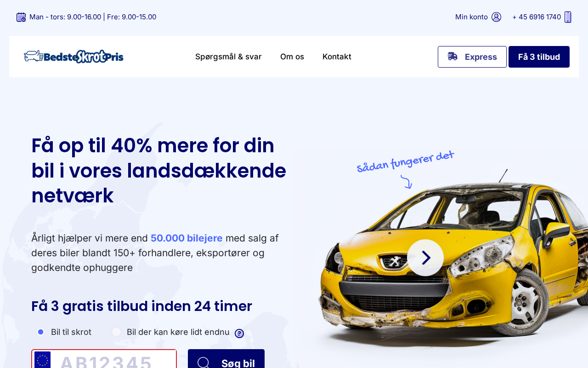Click the mobile phone icon

coord(568,17)
